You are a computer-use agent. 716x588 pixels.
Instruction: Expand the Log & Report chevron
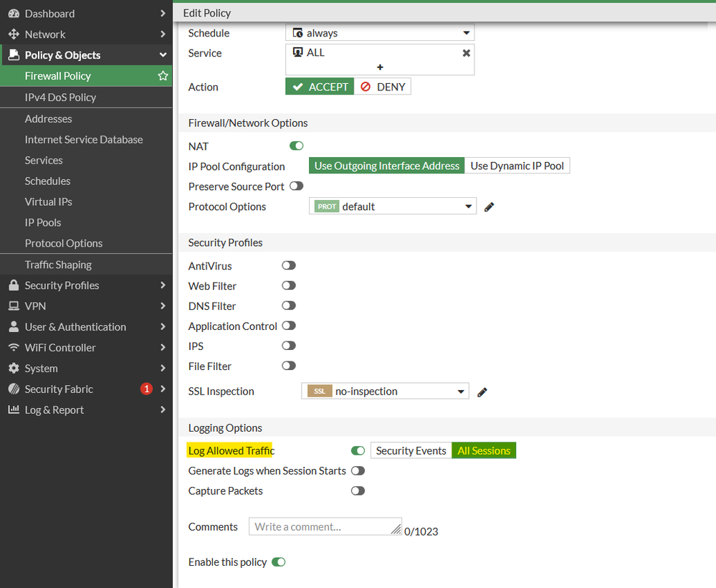coord(163,409)
